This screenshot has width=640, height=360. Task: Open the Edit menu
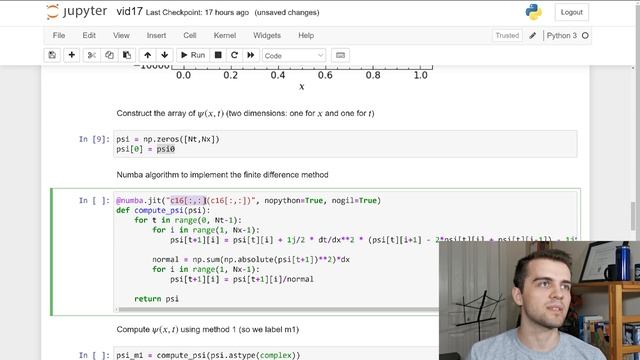click(x=89, y=36)
